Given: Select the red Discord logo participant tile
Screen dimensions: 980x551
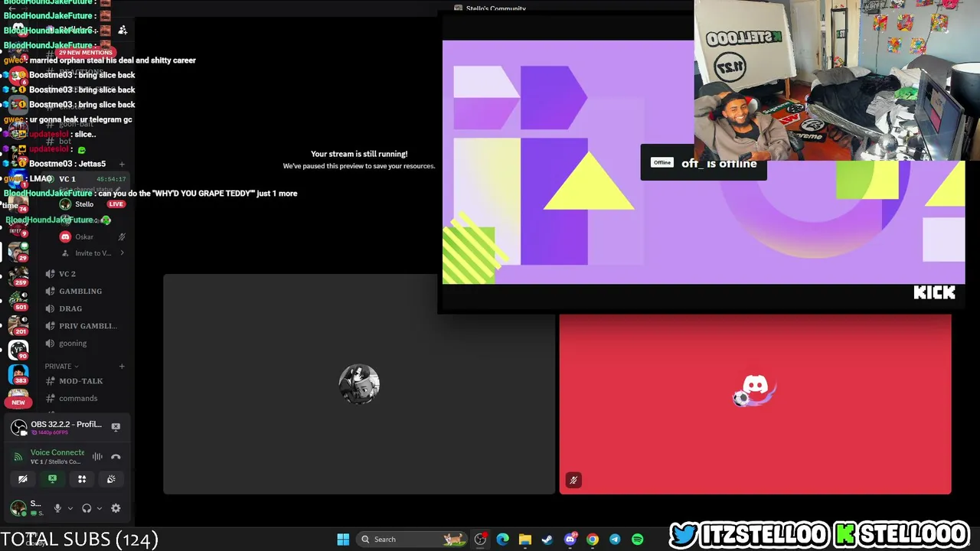Looking at the screenshot, I should click(755, 404).
